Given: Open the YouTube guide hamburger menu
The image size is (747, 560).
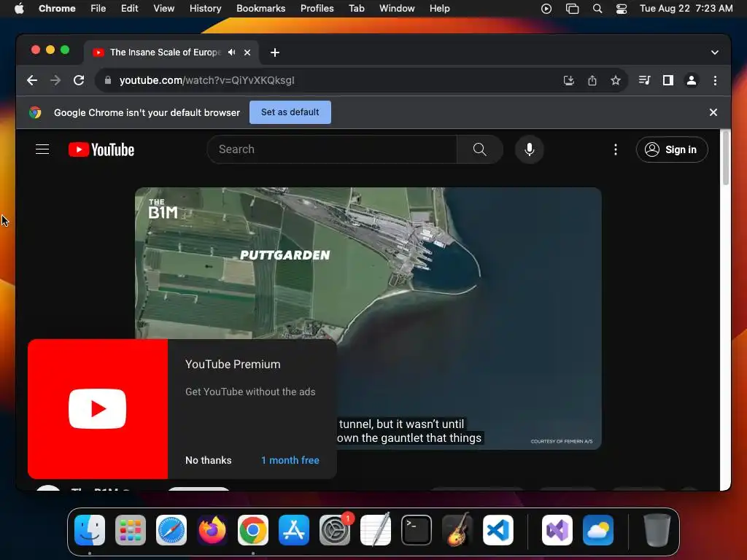Looking at the screenshot, I should [x=42, y=149].
